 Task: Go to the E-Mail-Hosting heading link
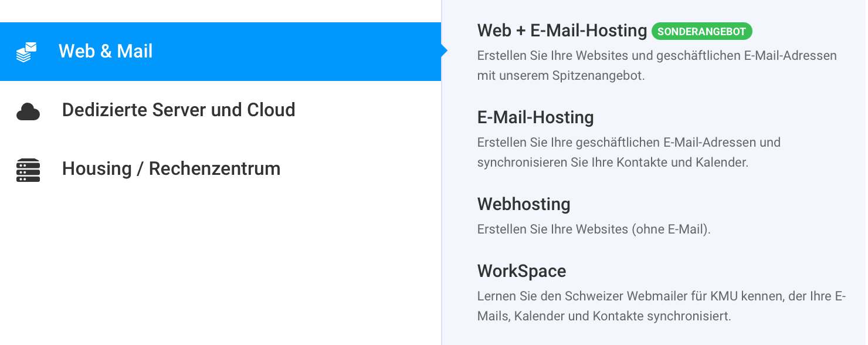535,117
